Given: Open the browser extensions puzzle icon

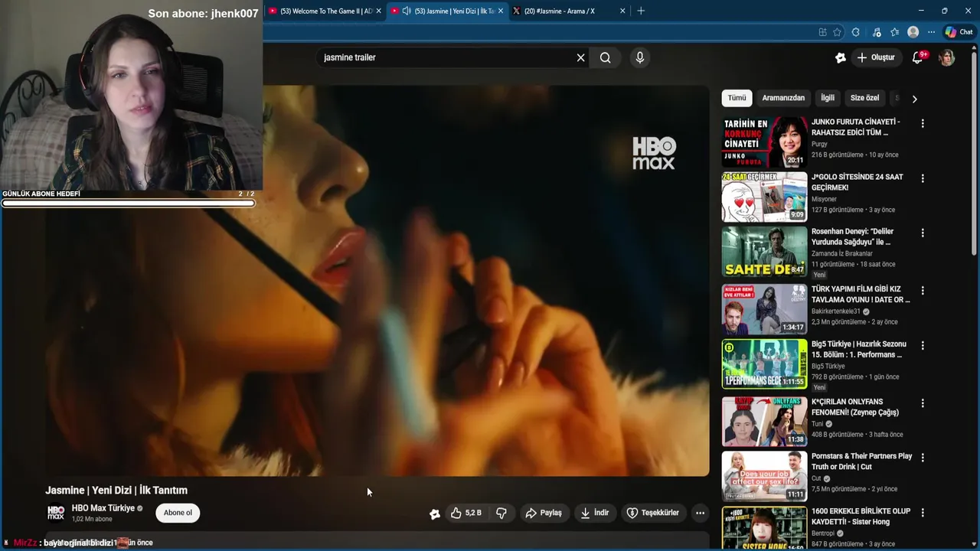Looking at the screenshot, I should click(856, 32).
